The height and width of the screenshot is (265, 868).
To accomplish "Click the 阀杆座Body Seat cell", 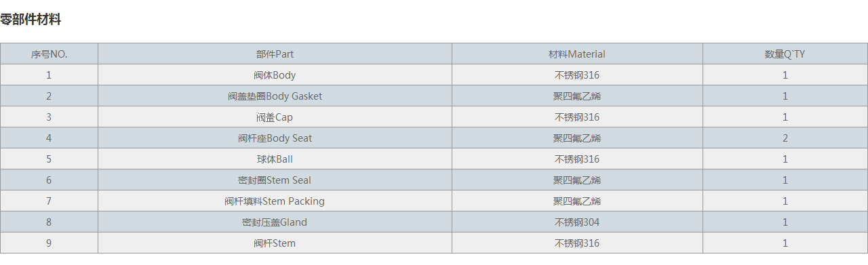I will point(275,138).
